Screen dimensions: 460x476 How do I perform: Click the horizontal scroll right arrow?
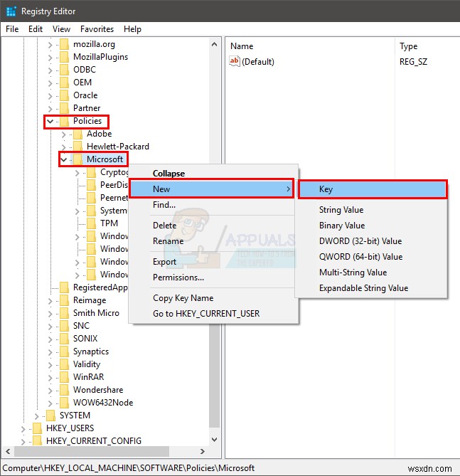[203, 451]
